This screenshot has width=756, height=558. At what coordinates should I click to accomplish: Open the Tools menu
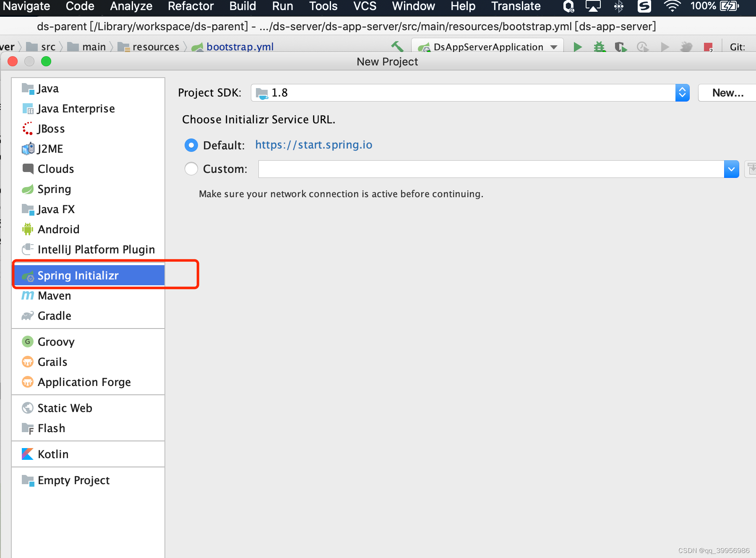click(323, 6)
